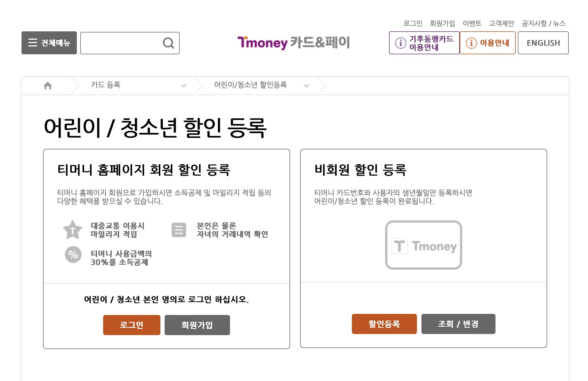Click the orange 로그인 button
The width and height of the screenshot is (588, 381).
[x=132, y=325]
